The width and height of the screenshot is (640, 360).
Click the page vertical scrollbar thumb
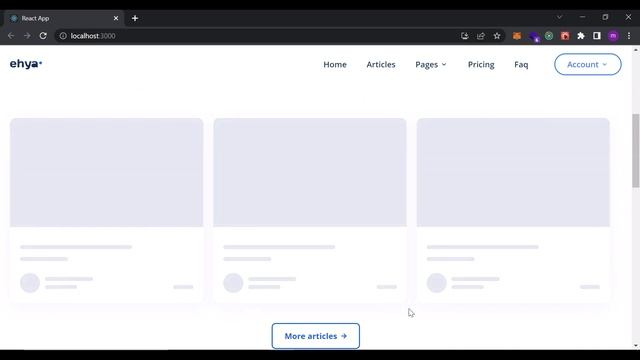pyautogui.click(x=636, y=151)
